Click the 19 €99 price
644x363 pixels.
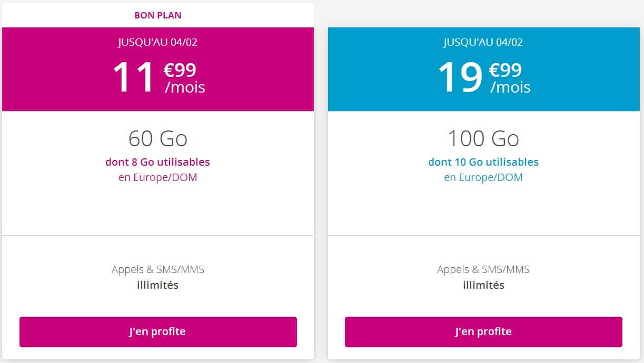coord(483,77)
